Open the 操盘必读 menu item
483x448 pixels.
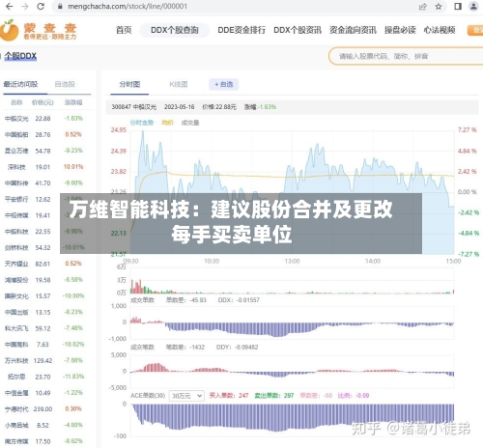click(400, 30)
